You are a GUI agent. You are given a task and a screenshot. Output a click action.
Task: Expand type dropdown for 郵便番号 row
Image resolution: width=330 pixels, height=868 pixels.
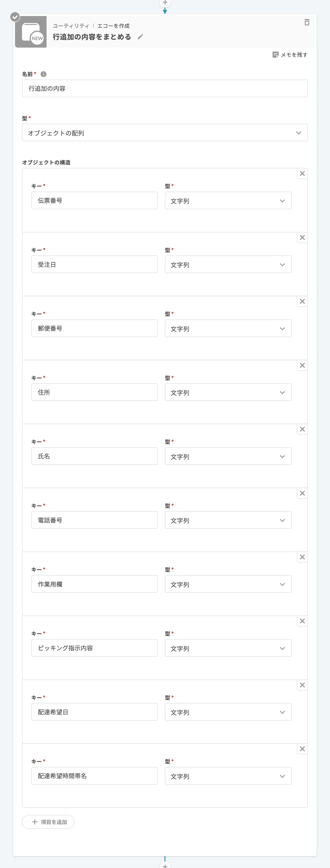click(228, 329)
